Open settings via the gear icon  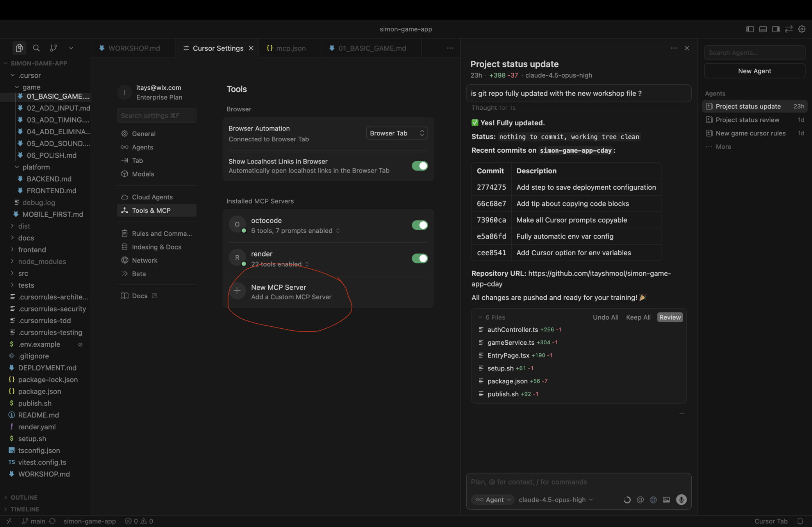[x=802, y=29]
